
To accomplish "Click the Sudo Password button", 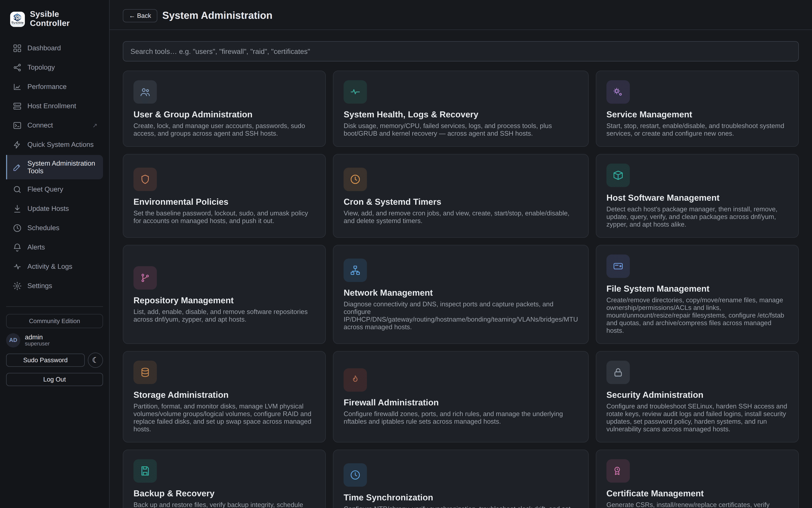I will pos(45,360).
